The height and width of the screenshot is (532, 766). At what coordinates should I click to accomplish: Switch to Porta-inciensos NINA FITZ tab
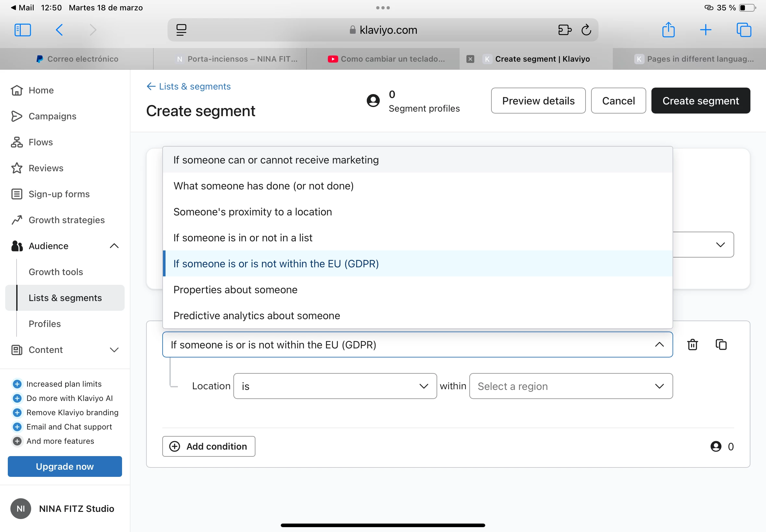[230, 59]
